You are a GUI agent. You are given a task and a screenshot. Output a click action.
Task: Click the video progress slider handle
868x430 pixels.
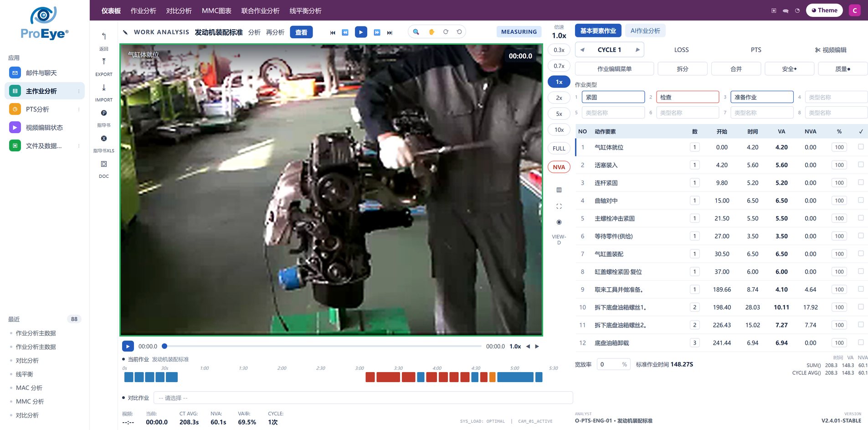coord(164,347)
